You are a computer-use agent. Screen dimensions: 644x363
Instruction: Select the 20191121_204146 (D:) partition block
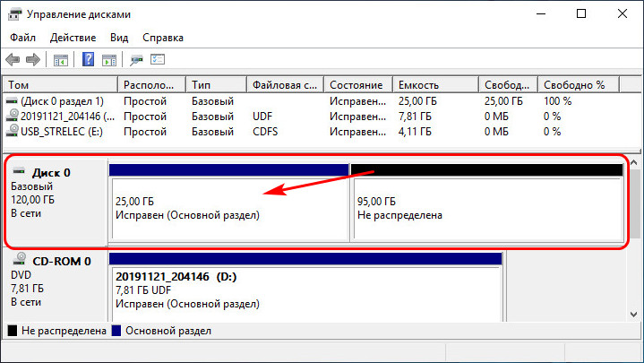click(x=305, y=288)
